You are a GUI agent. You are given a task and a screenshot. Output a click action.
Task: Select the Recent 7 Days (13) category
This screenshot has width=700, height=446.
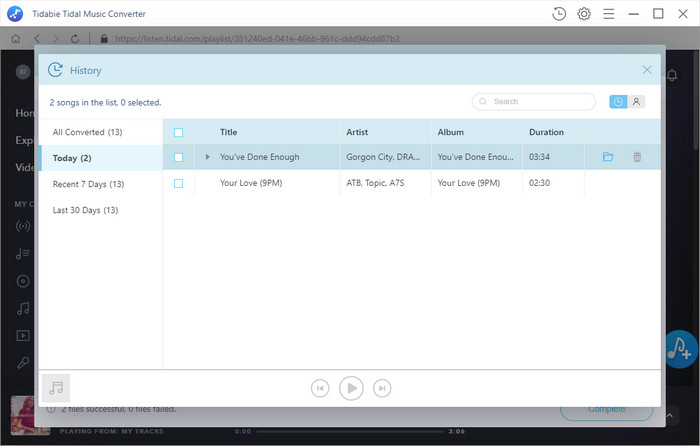click(101, 184)
